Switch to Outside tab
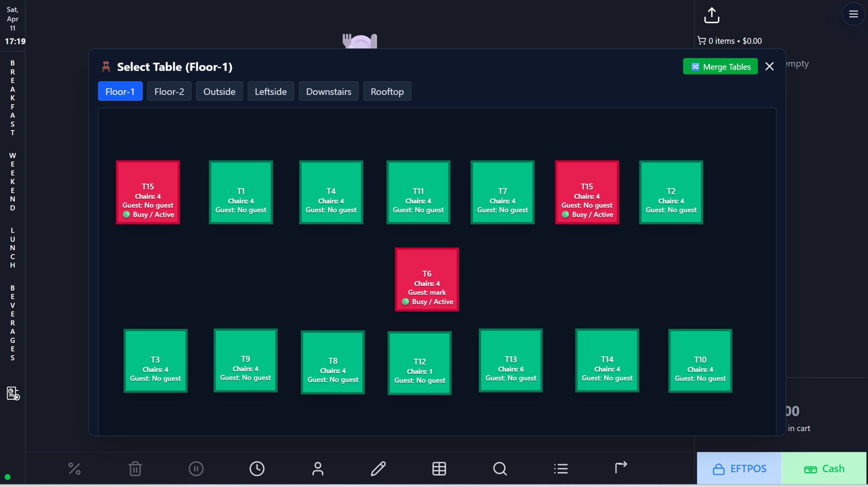 pyautogui.click(x=219, y=91)
